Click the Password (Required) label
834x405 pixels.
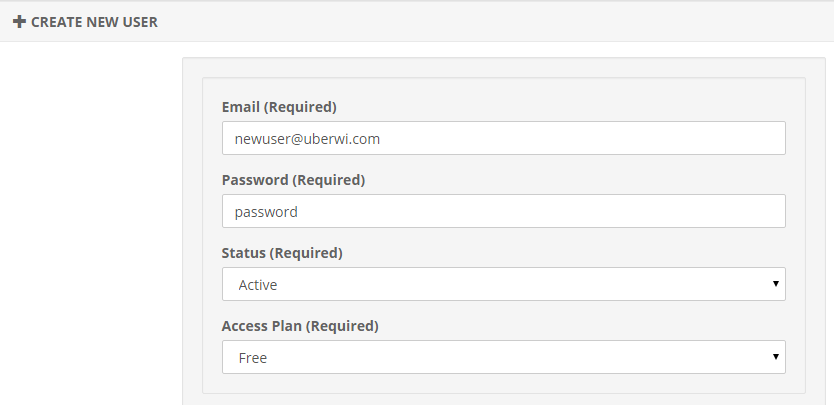(x=293, y=180)
